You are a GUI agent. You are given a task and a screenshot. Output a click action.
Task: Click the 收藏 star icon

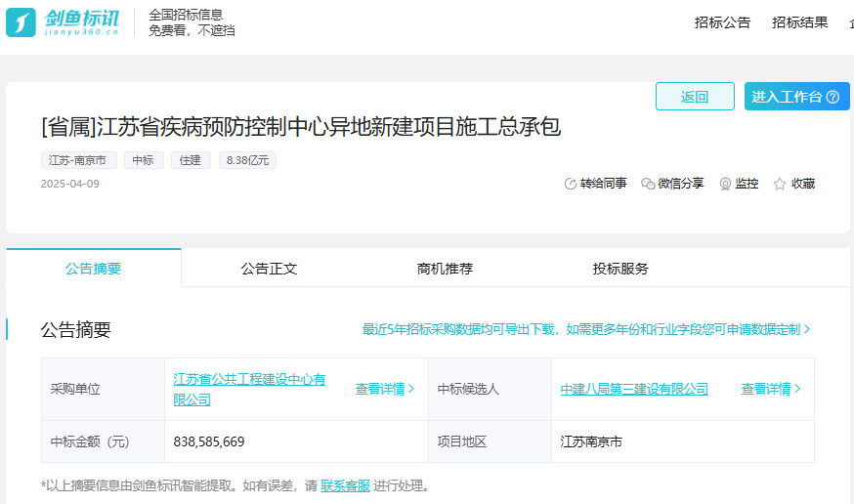(x=780, y=184)
